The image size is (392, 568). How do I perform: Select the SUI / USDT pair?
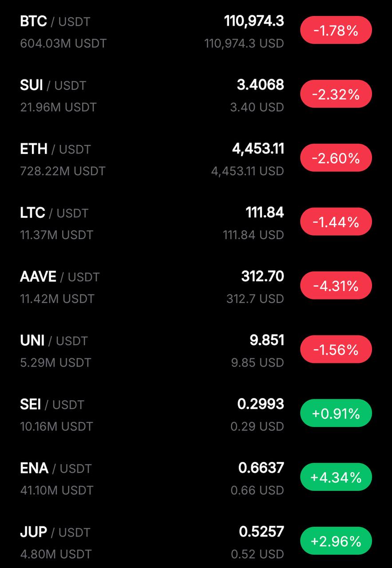[x=196, y=95]
